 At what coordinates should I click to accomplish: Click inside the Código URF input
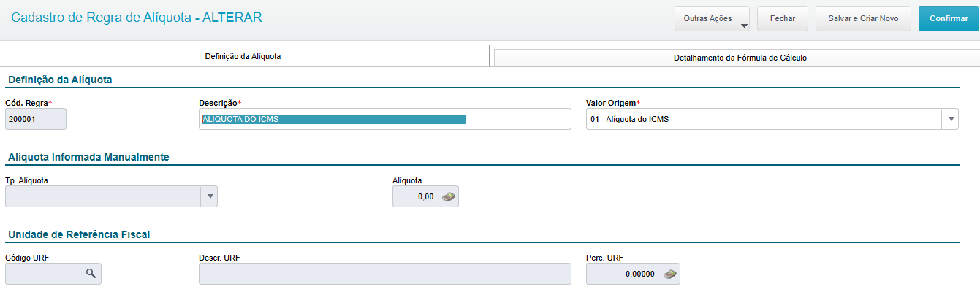pyautogui.click(x=44, y=273)
